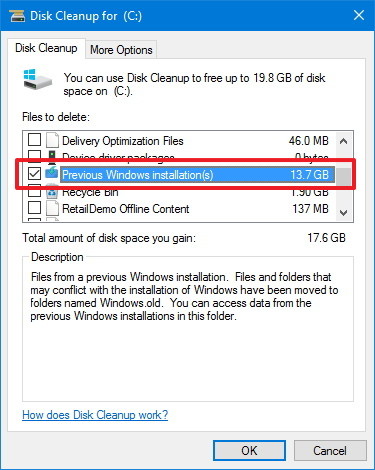375x470 pixels.
Task: Click the Cancel button
Action: [330, 451]
